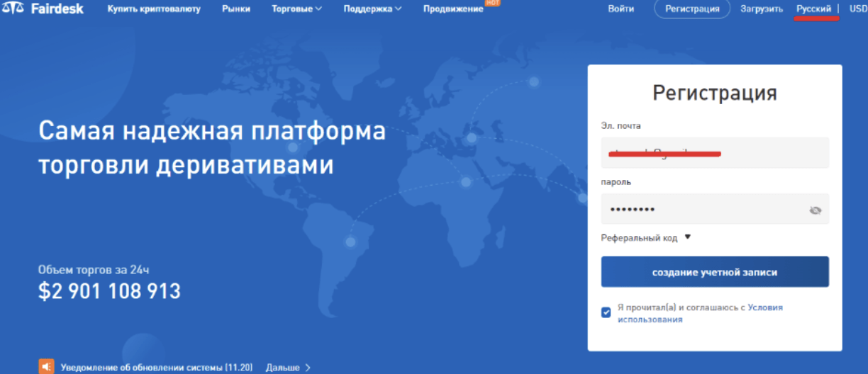The width and height of the screenshot is (868, 374).
Task: Focus the пароль password input field
Action: [715, 209]
